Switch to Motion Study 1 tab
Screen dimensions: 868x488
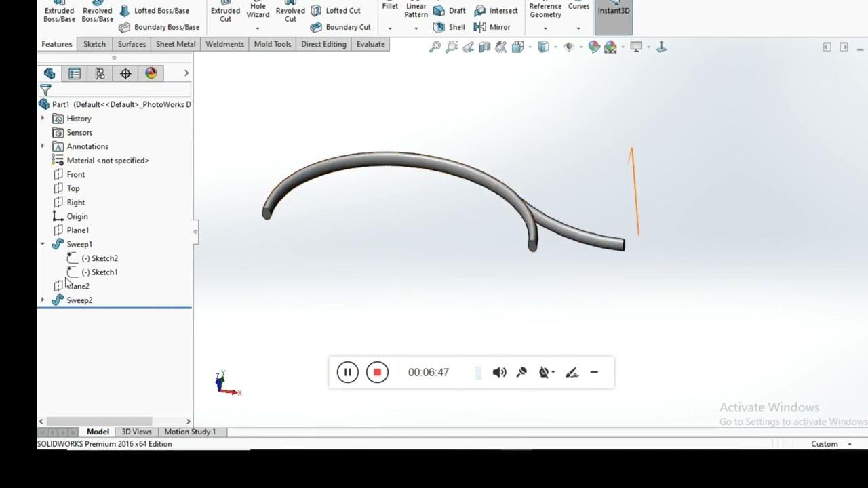[x=190, y=432]
